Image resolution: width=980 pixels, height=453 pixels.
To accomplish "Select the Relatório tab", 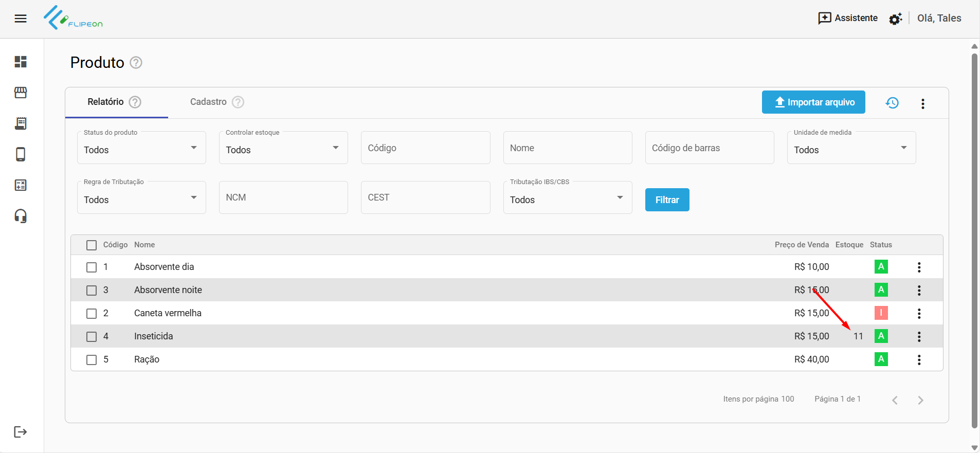I will (106, 102).
